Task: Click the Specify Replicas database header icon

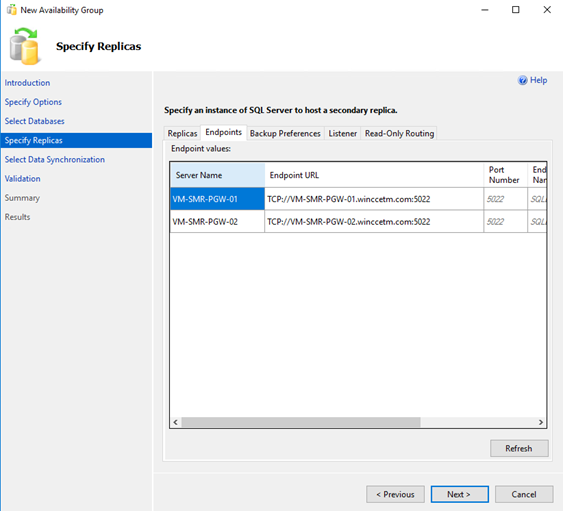Action: click(x=24, y=47)
